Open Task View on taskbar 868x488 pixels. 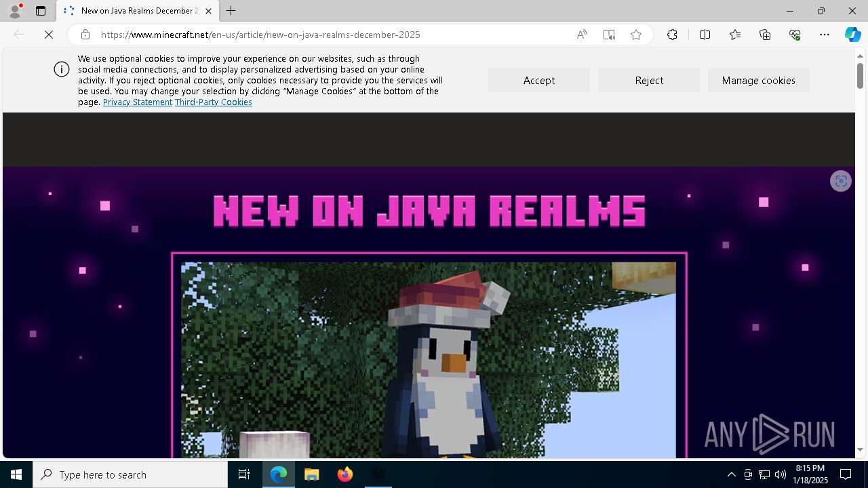tap(244, 474)
